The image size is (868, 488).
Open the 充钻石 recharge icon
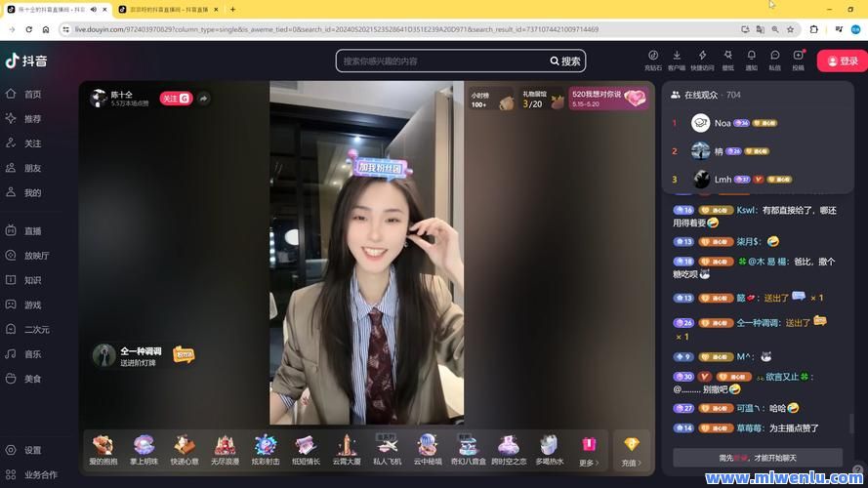click(x=653, y=60)
